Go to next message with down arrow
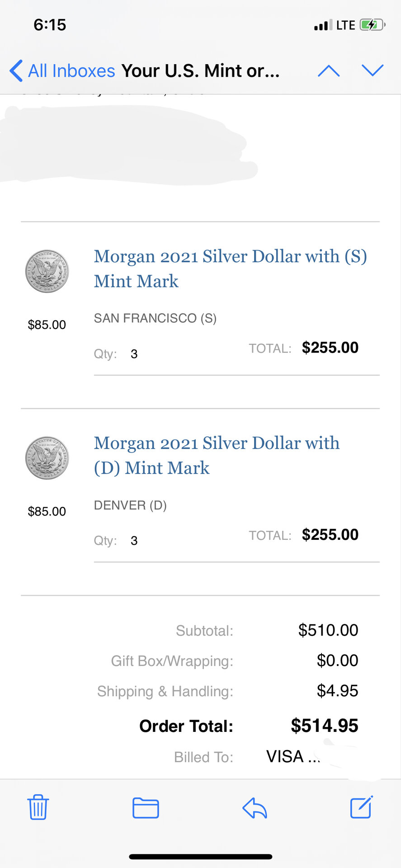 pos(373,71)
